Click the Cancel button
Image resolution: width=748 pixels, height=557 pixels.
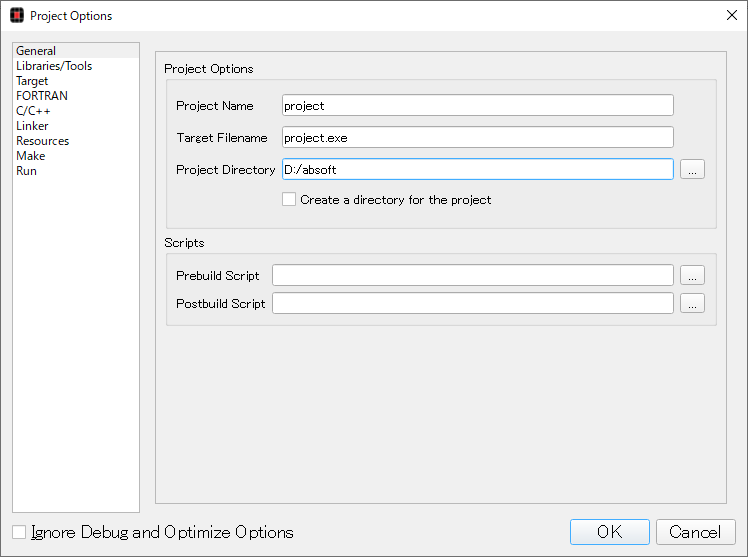tap(696, 532)
